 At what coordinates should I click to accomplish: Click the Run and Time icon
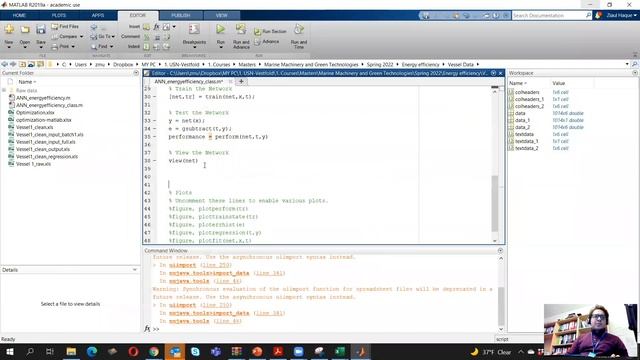point(299,29)
